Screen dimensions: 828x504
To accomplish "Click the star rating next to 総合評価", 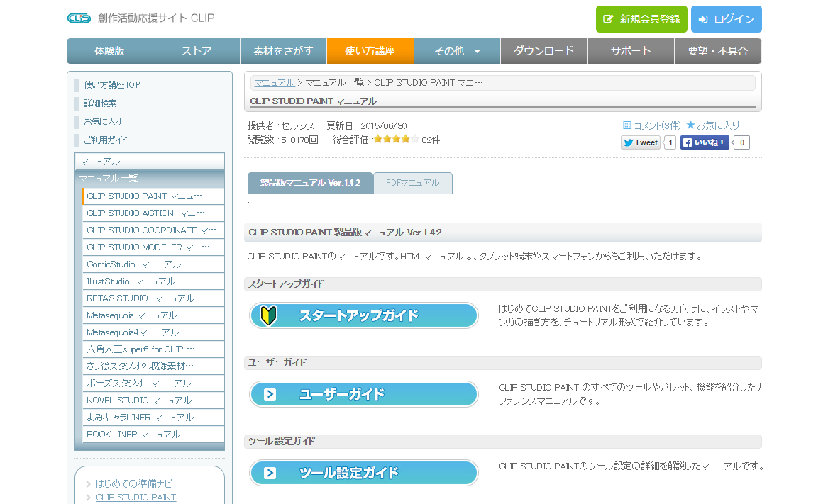I will (x=396, y=140).
